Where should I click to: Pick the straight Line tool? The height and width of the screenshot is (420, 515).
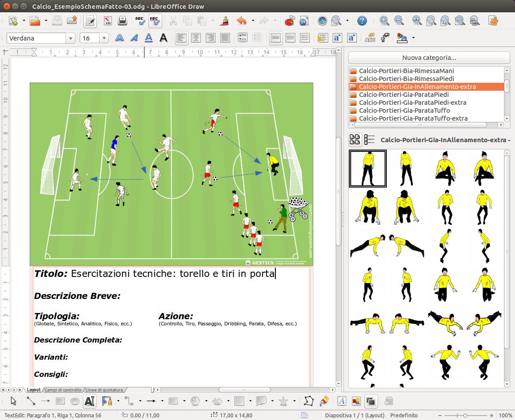pos(31,401)
